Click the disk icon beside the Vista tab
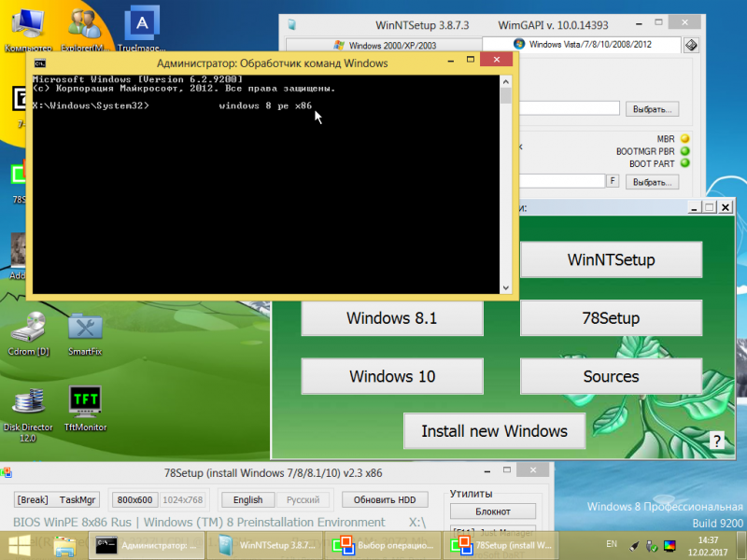 (x=691, y=45)
